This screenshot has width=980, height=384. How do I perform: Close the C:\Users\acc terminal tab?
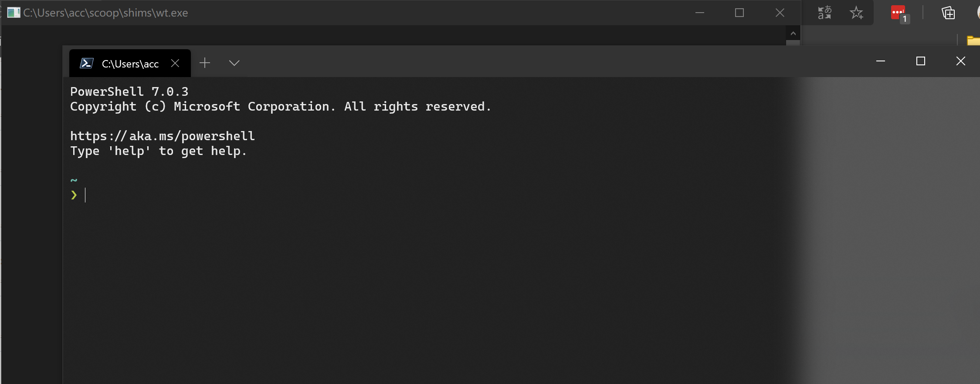pos(175,63)
